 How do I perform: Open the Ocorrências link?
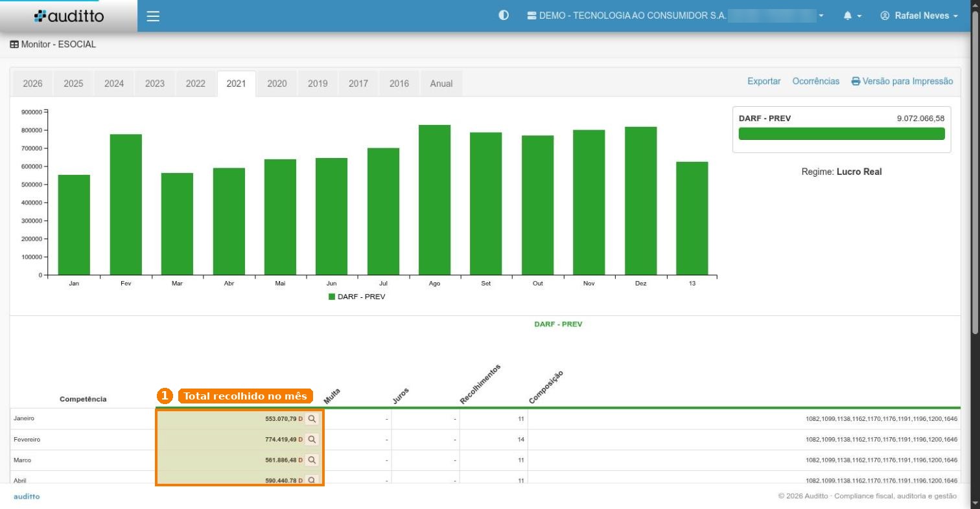[815, 82]
